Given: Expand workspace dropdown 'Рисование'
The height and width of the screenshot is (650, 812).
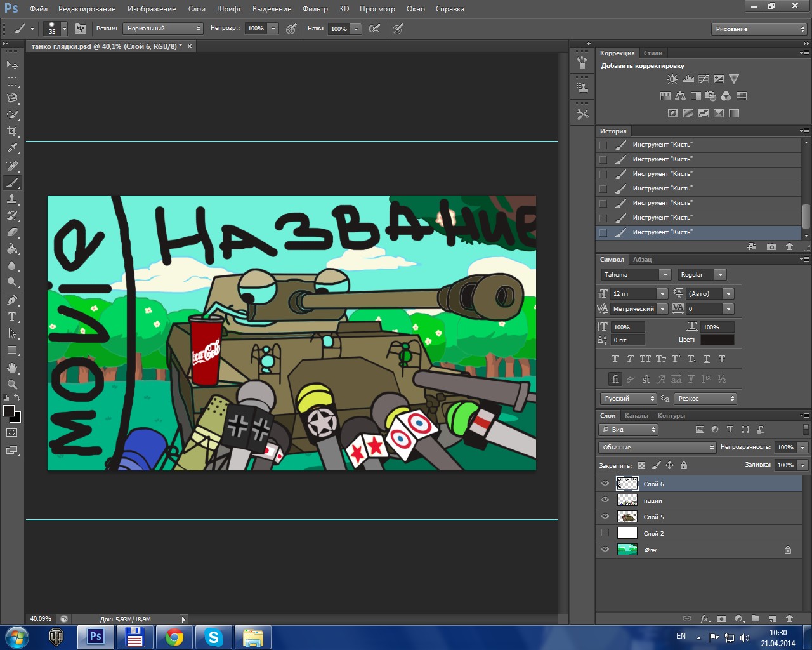Looking at the screenshot, I should point(759,29).
